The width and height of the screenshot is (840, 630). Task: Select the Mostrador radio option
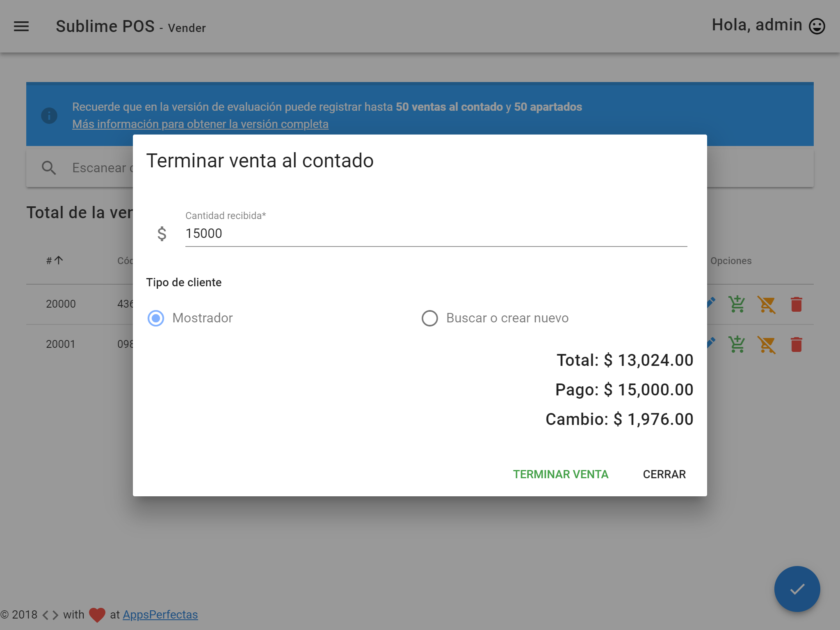(x=156, y=318)
